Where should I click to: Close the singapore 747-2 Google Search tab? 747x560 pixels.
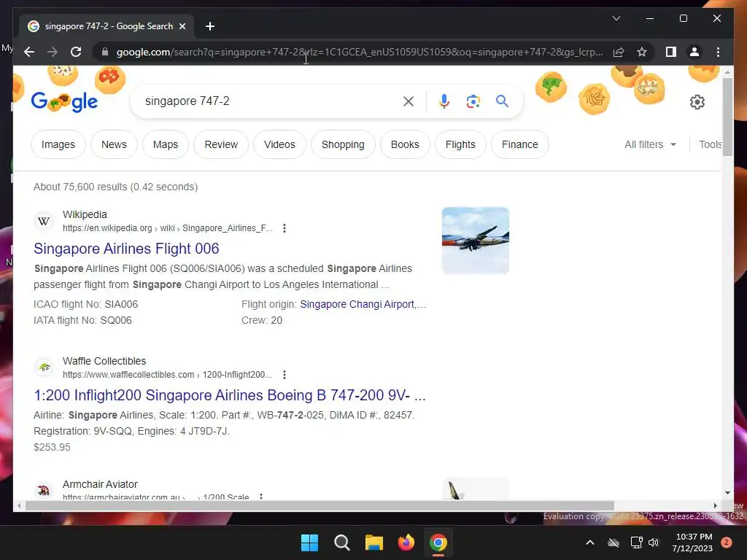182,26
